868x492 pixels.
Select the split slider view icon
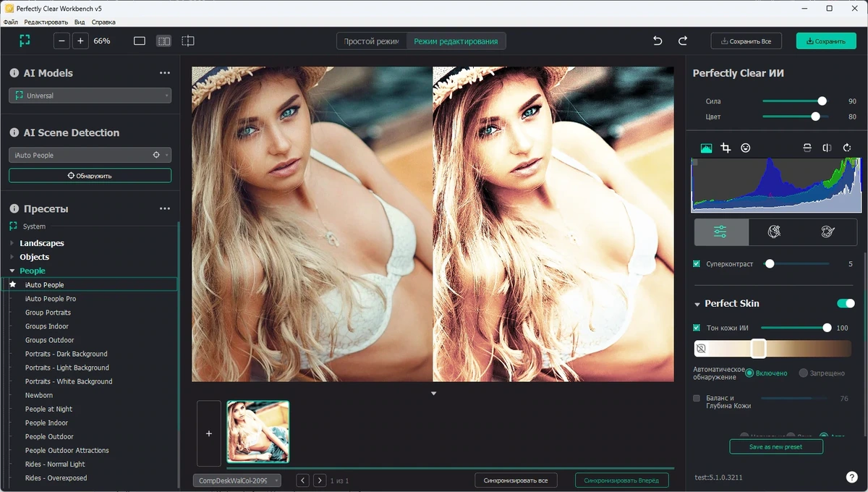pyautogui.click(x=188, y=41)
